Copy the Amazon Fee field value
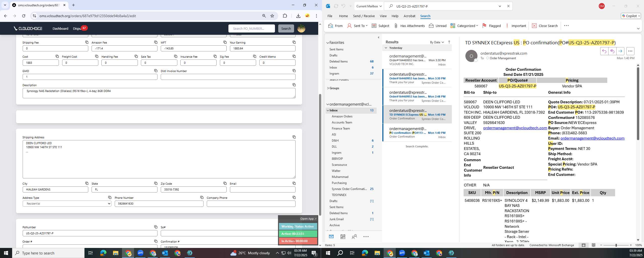The image size is (644, 258). (156, 42)
